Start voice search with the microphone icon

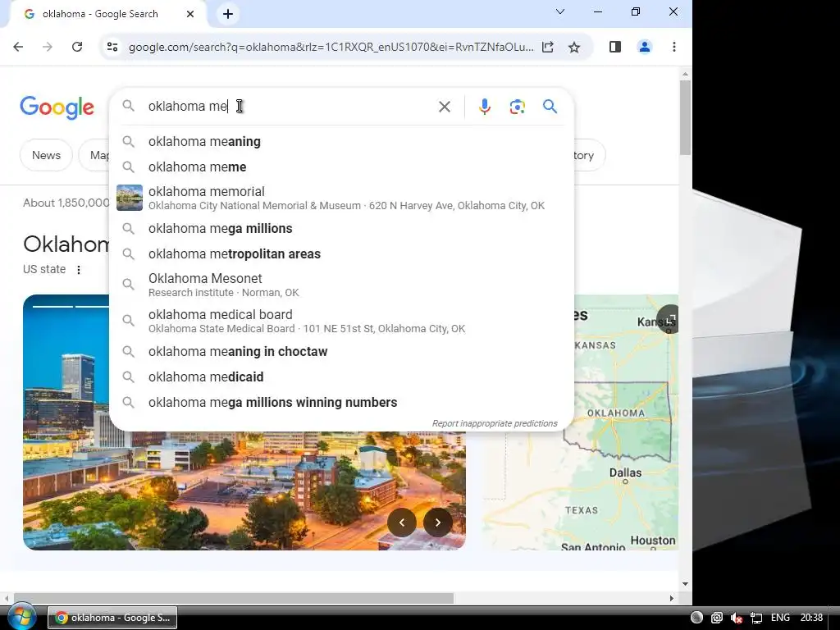click(484, 107)
